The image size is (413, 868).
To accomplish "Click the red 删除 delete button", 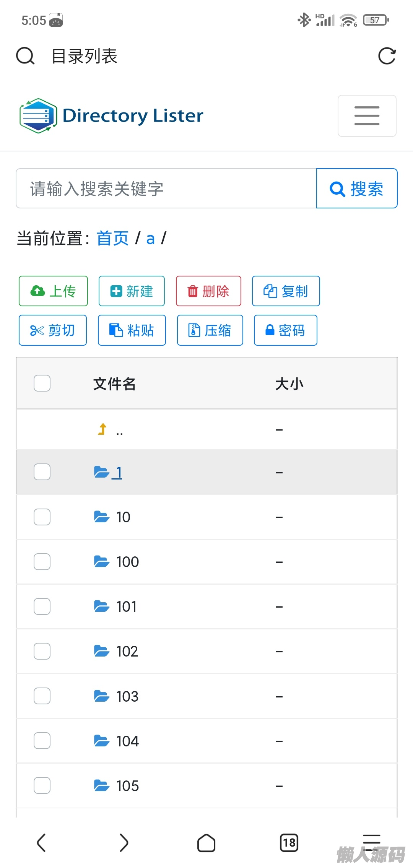I will tap(208, 291).
